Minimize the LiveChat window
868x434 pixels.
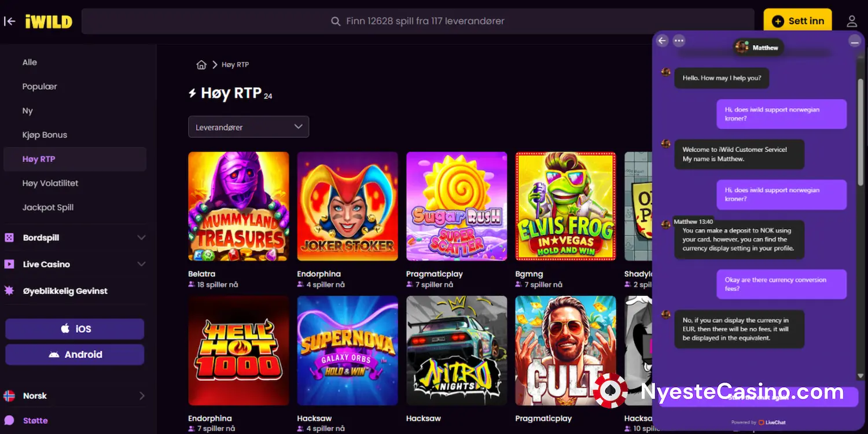(855, 41)
